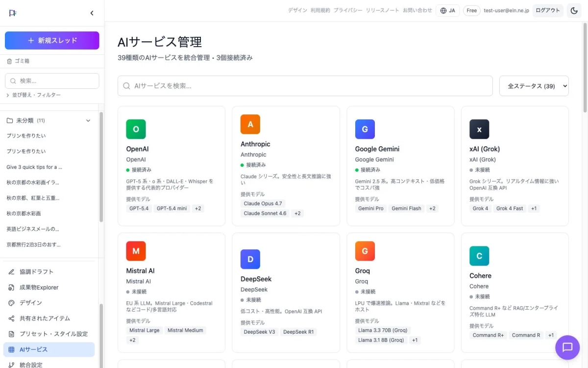588x368 pixels.
Task: Click the Cohere teal C icon
Action: pos(479,256)
